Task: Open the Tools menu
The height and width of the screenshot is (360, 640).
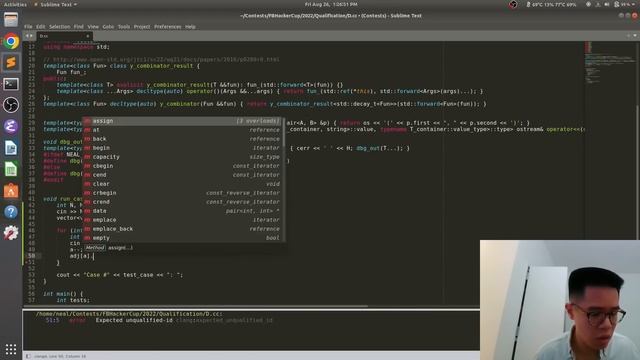Action: pos(124,27)
